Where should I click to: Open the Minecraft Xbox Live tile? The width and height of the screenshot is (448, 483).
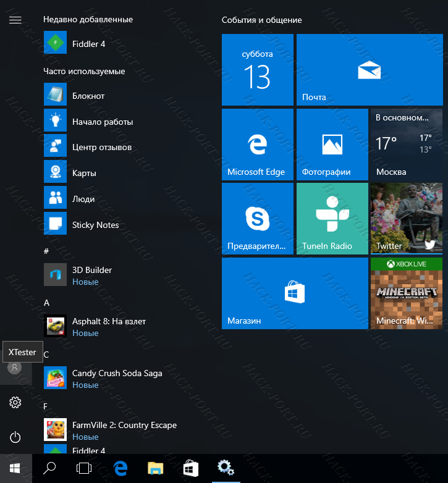407,293
